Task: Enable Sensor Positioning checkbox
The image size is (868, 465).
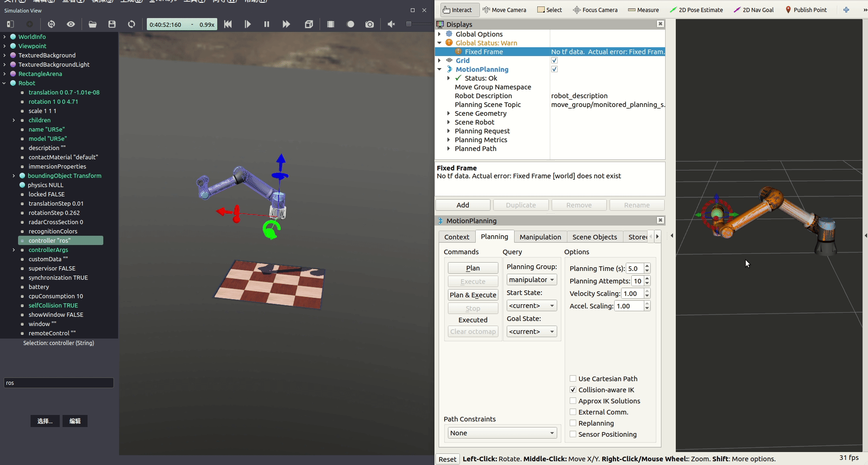Action: tap(573, 434)
